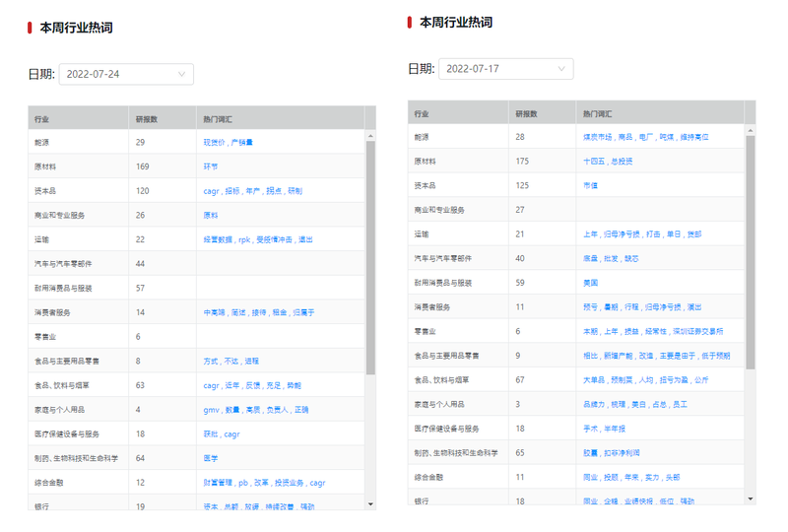Click the 大单品 keyword link in the right table
The width and height of the screenshot is (788, 532).
[593, 380]
